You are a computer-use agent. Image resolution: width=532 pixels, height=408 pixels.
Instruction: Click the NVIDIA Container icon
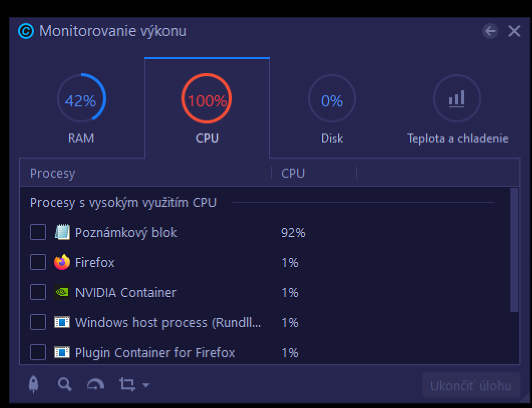point(62,293)
